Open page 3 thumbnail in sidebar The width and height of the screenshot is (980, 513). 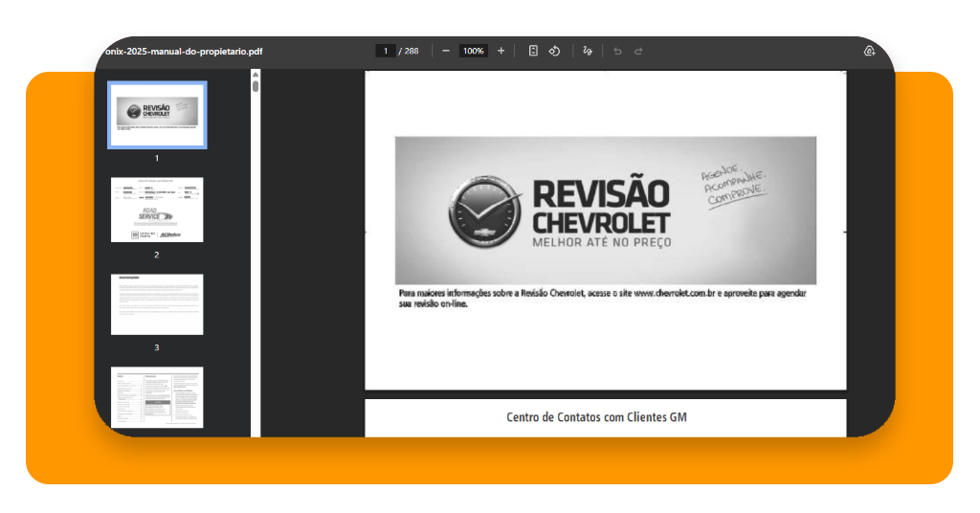157,304
